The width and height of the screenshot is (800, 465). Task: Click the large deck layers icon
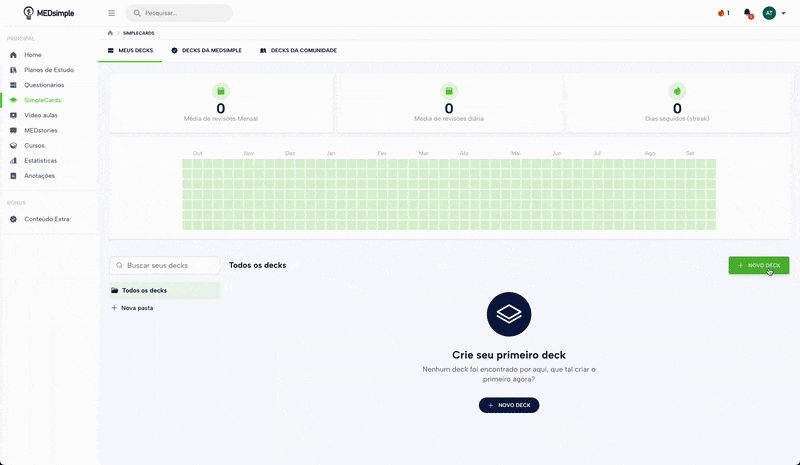click(509, 314)
